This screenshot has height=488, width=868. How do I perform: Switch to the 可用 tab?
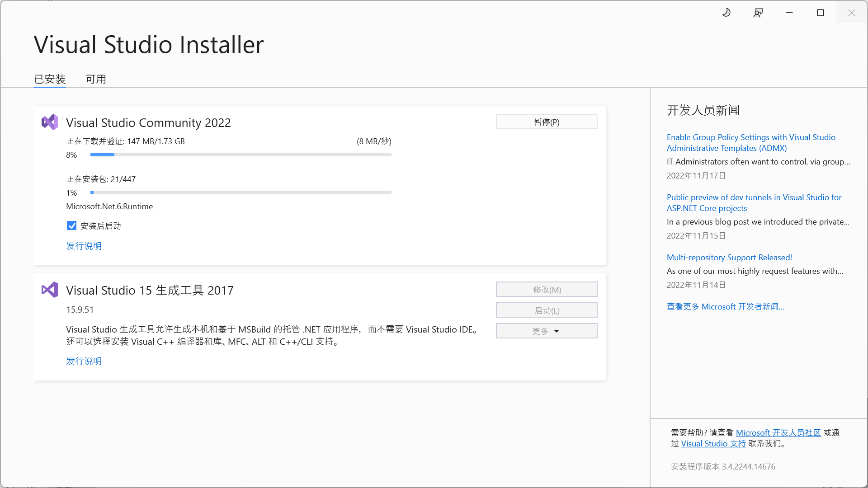pos(96,79)
